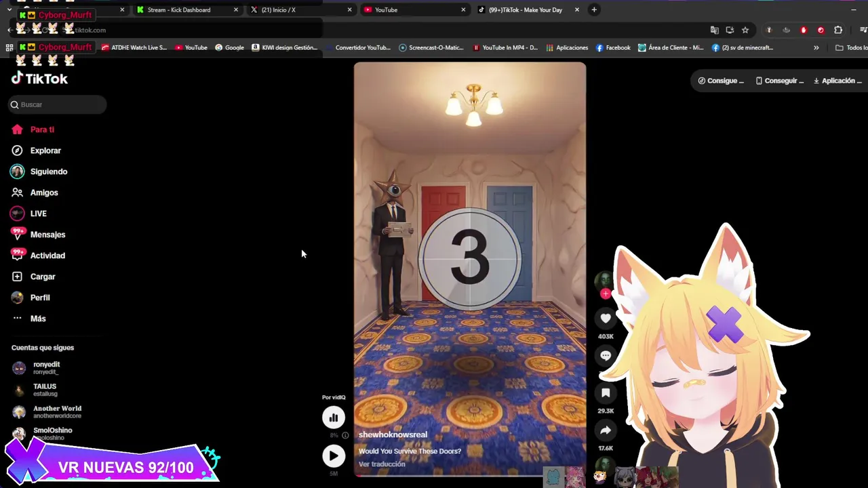Open the media control music icon in toolbar
This screenshot has width=868, height=488.
[x=863, y=30]
